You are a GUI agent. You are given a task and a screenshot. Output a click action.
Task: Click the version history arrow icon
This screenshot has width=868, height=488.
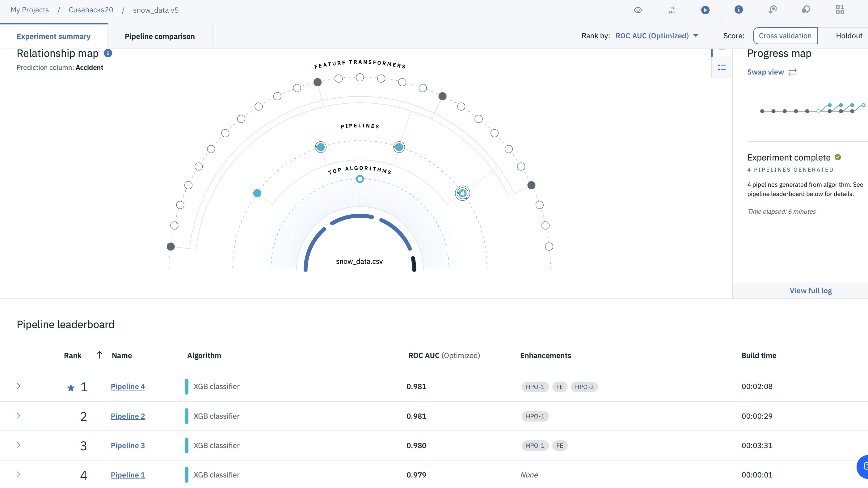[772, 10]
